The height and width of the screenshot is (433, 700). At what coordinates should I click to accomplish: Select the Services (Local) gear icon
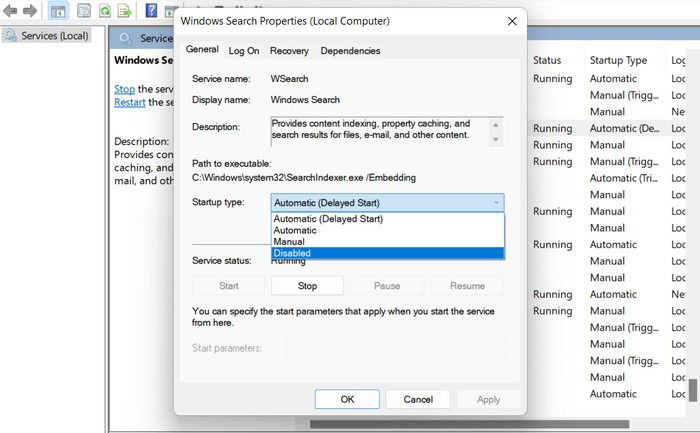(x=10, y=35)
